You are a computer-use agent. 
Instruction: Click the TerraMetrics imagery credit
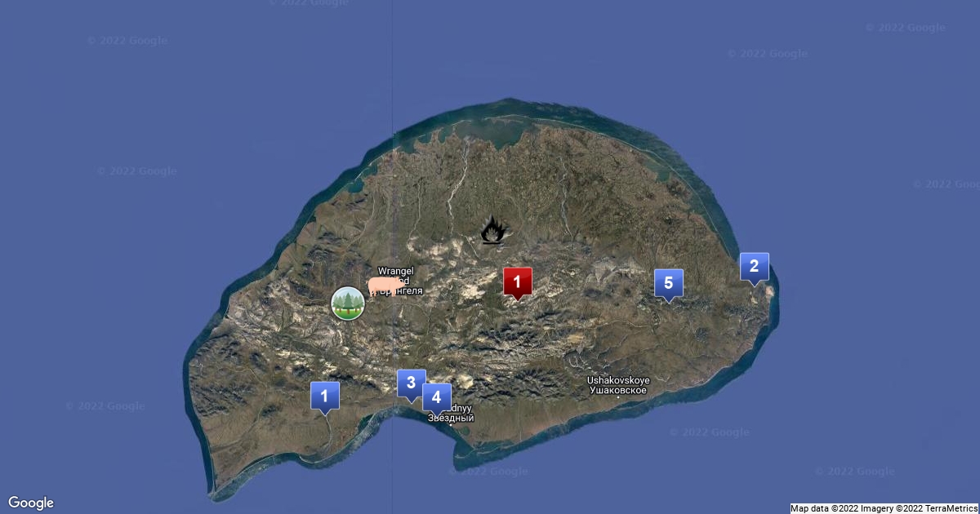point(947,508)
